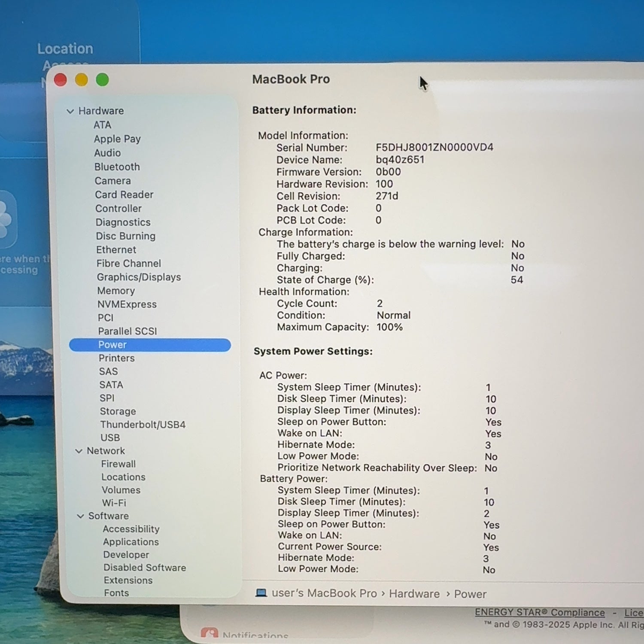Select Extensions under Software

click(x=128, y=580)
